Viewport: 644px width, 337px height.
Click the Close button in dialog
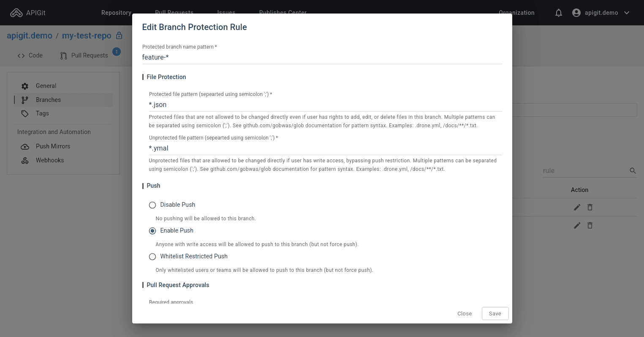(x=465, y=313)
